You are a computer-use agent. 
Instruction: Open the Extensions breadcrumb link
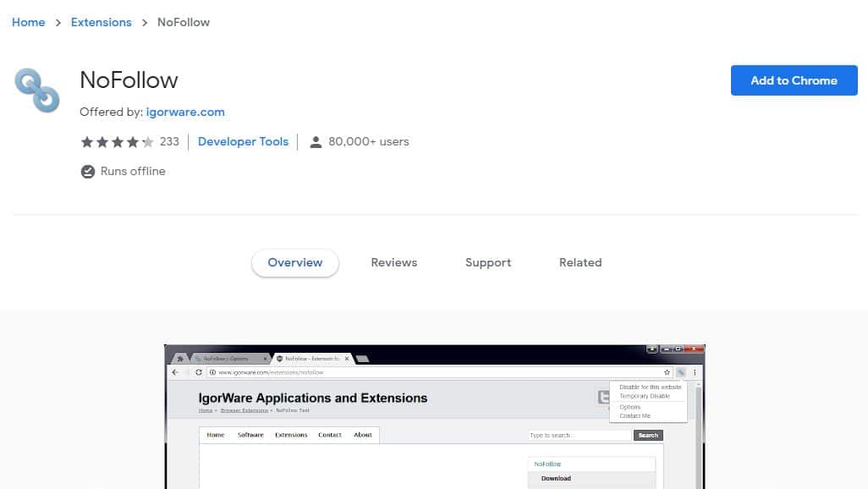(x=102, y=22)
